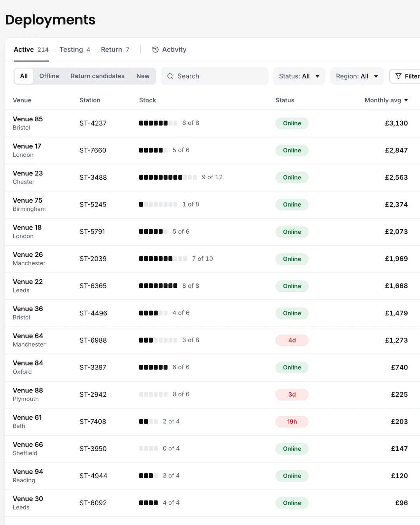The width and height of the screenshot is (420, 525).
Task: Open Venue 18 row name
Action: [27, 227]
